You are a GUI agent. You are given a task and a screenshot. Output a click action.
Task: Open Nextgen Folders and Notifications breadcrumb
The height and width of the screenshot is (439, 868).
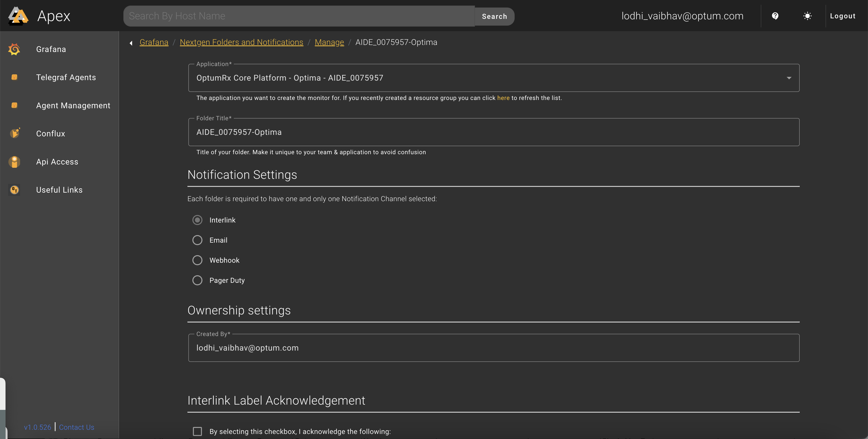point(242,42)
